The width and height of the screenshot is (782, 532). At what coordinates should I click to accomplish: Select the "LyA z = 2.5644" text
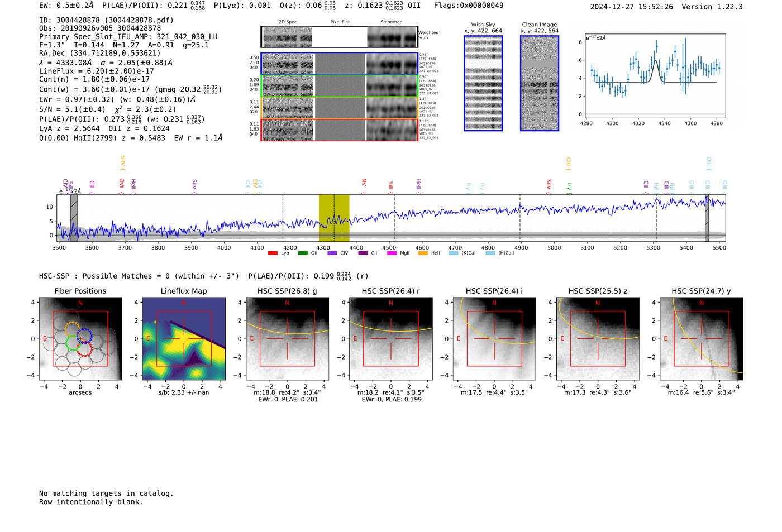[x=70, y=128]
